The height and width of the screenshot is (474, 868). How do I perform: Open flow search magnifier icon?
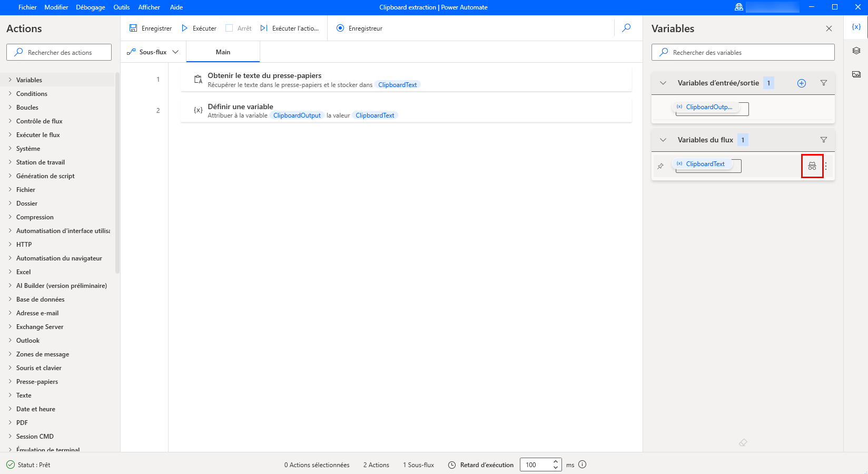coord(626,28)
